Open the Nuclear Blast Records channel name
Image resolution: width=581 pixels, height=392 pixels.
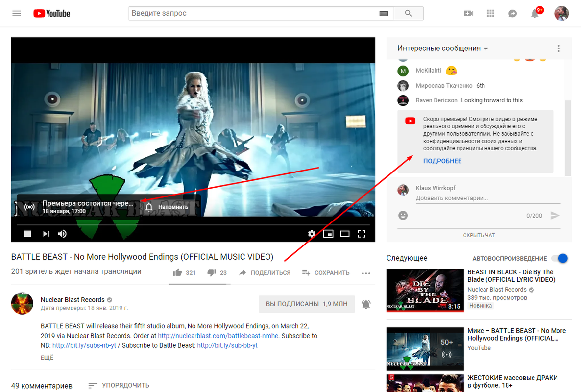point(73,300)
